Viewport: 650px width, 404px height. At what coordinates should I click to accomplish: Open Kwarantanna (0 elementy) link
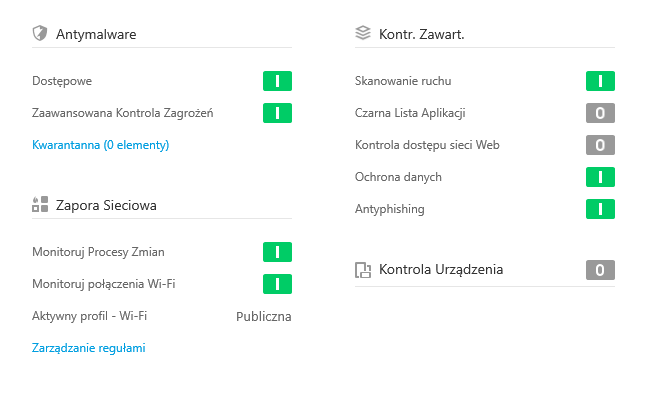(x=100, y=145)
